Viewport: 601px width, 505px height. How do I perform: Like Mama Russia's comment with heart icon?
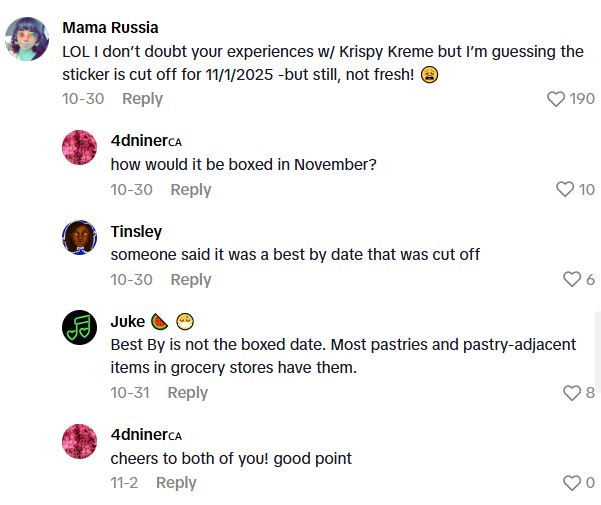point(556,99)
